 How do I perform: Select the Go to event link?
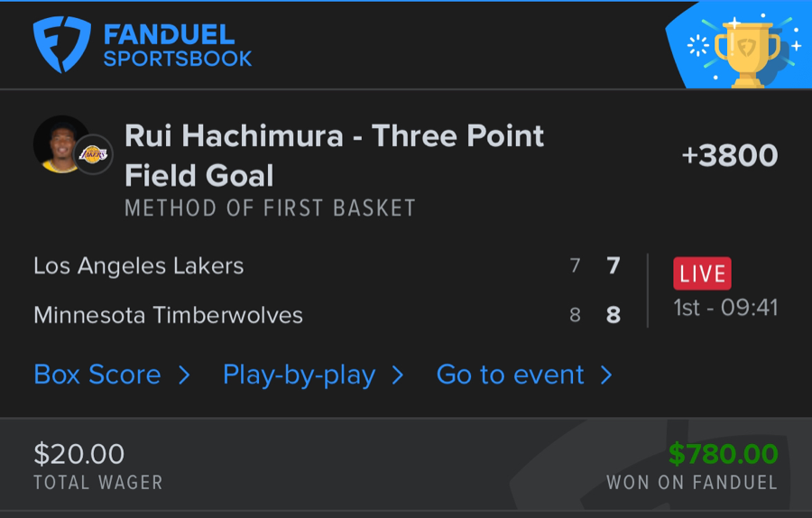[x=511, y=375]
